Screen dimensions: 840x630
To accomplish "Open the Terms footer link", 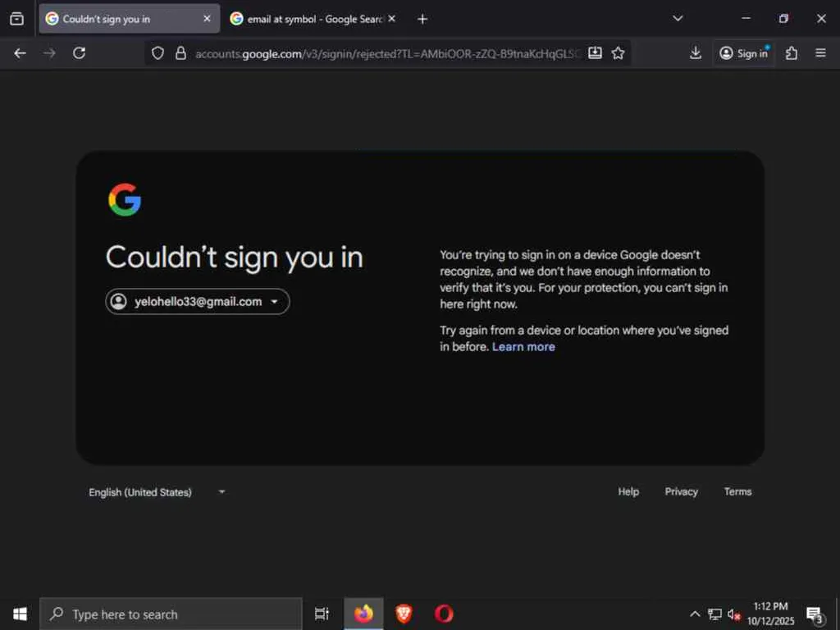I will [x=737, y=492].
